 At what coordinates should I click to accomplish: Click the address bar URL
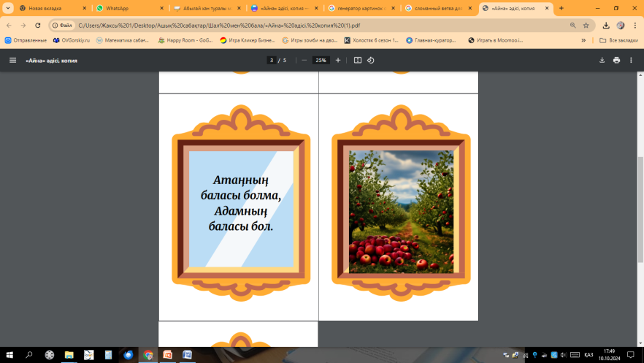point(219,26)
